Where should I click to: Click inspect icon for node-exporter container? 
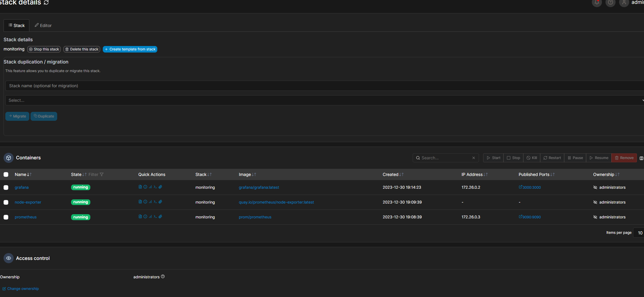tap(145, 202)
